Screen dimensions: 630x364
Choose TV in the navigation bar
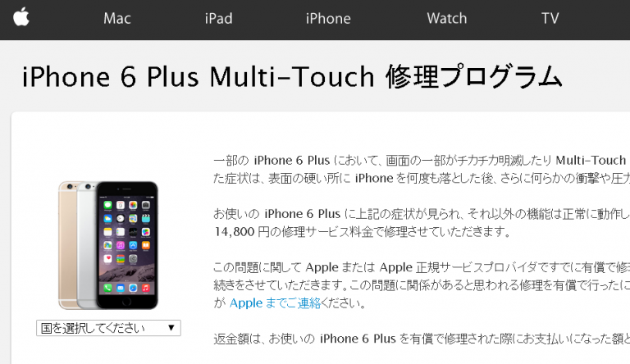550,19
